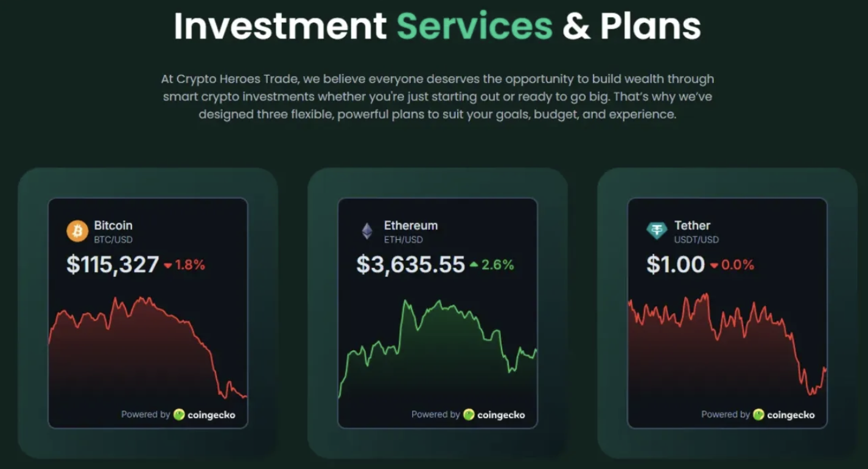Screen dimensions: 868x469
Task: Click the Investment Services & Plans heading
Action: tap(437, 26)
